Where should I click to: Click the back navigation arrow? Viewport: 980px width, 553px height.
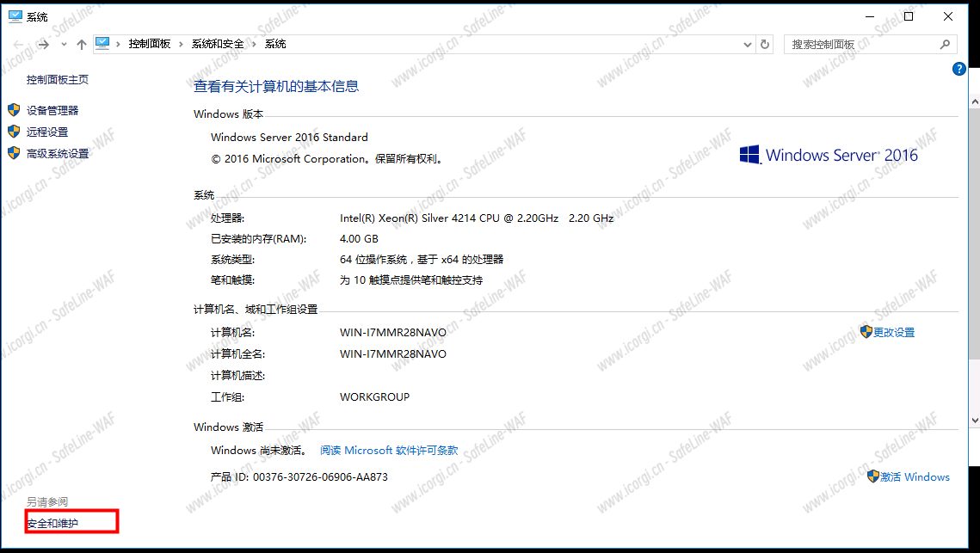point(19,45)
